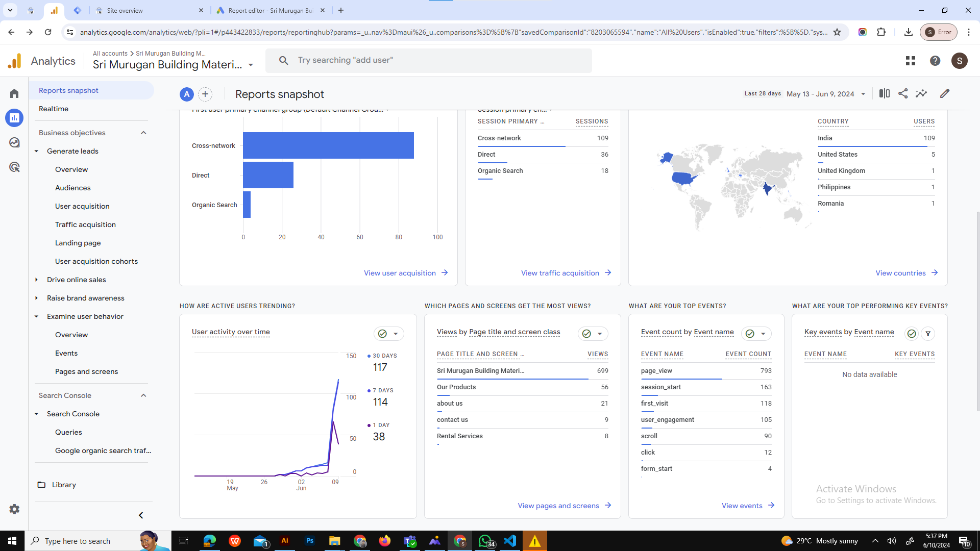Open the Google apps grid icon
The image size is (980, 551).
[x=910, y=61]
